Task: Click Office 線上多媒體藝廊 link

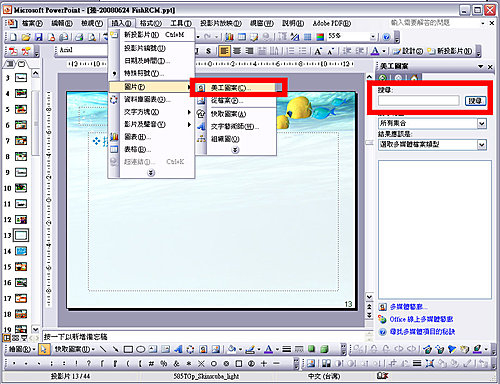Action: 421,319
